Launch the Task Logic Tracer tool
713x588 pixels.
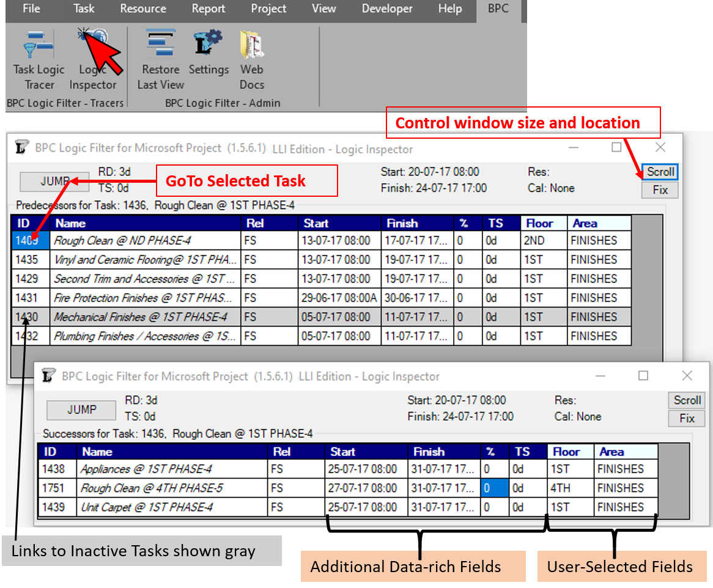click(x=39, y=59)
